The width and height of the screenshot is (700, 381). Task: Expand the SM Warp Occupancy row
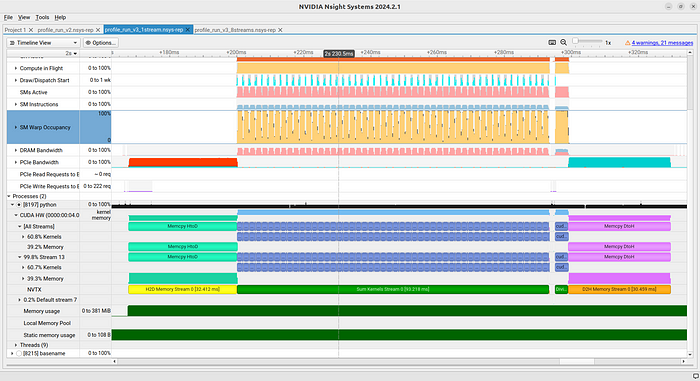point(16,127)
